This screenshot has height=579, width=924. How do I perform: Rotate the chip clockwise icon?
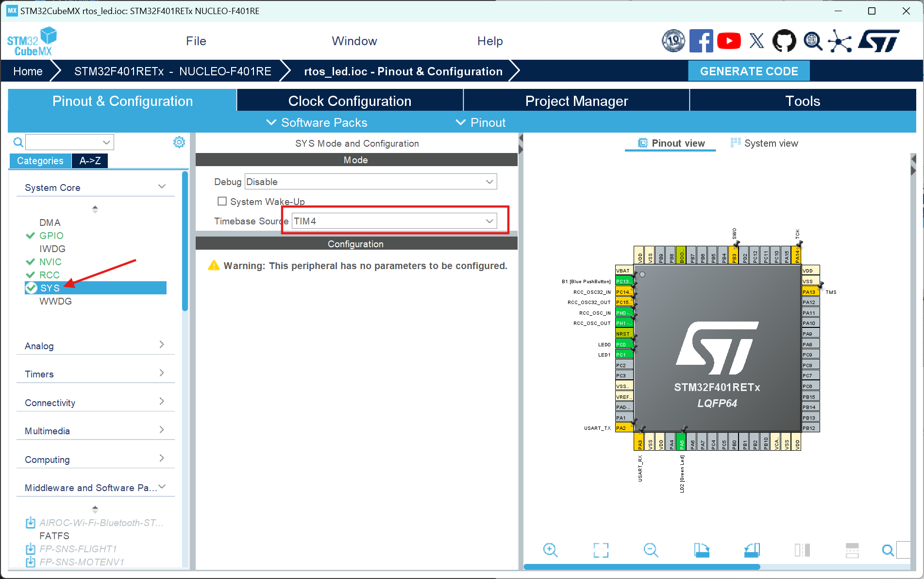point(702,550)
